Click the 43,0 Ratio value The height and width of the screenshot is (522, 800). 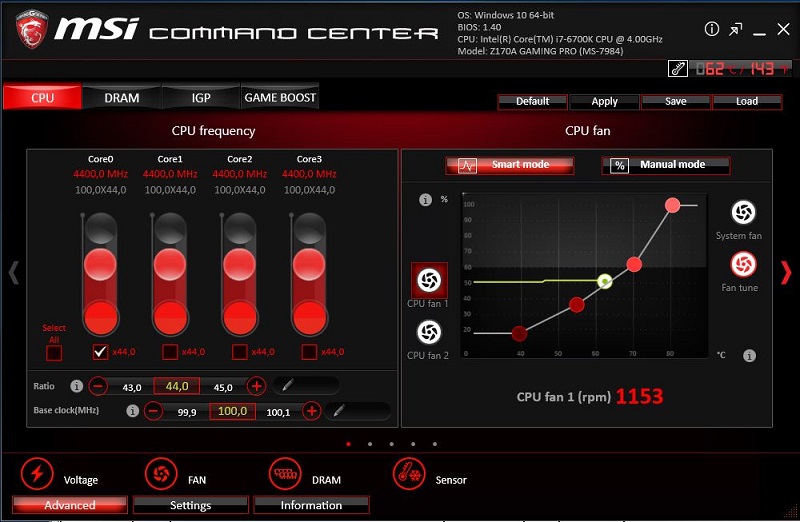[132, 387]
